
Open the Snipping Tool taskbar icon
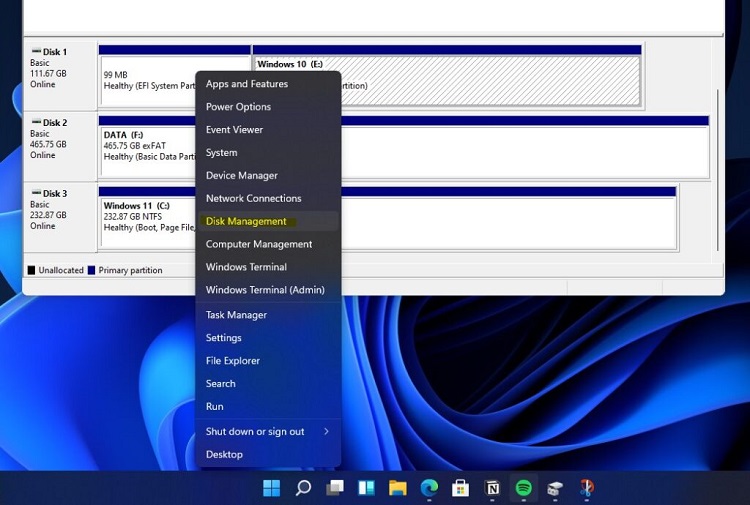586,488
